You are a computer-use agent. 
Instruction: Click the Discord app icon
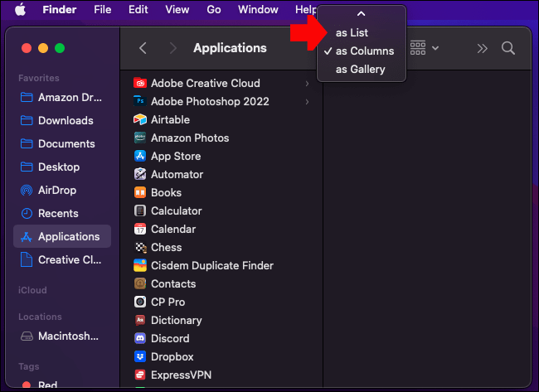pos(140,338)
